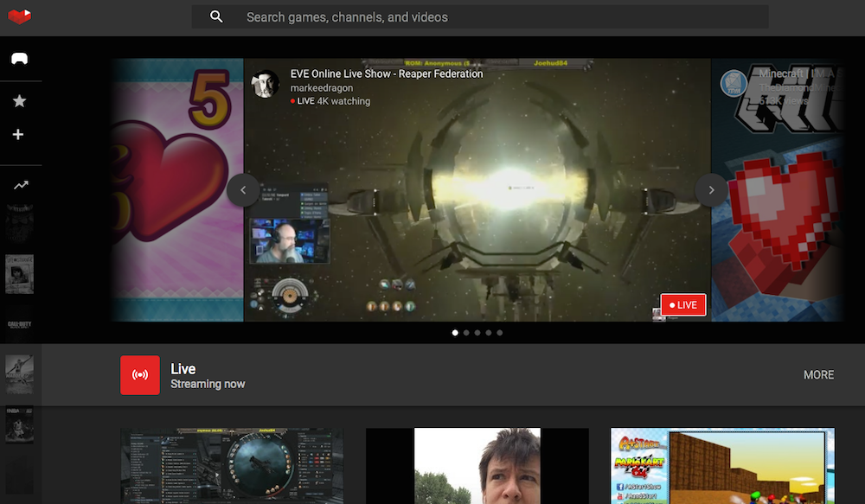Click the plus add icon in sidebar
This screenshot has width=865, height=504.
(x=19, y=135)
